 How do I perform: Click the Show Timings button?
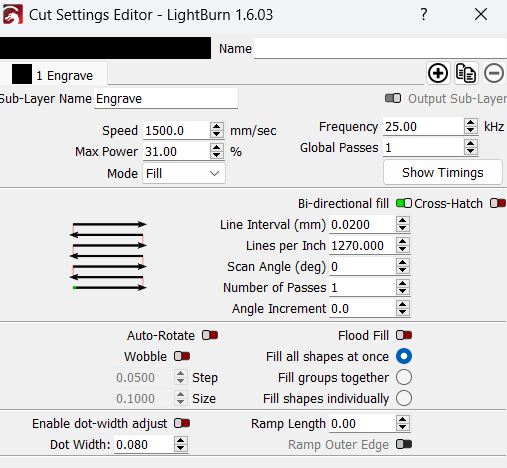tap(443, 172)
